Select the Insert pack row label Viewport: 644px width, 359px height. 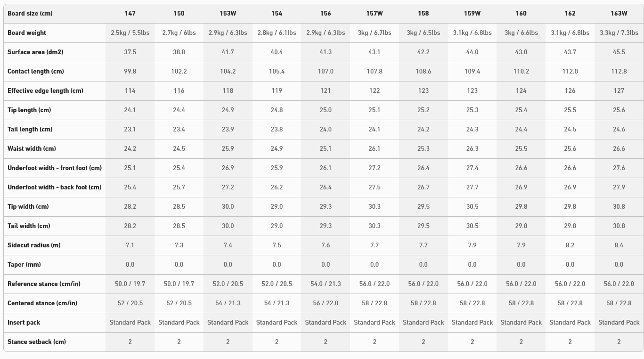point(24,322)
